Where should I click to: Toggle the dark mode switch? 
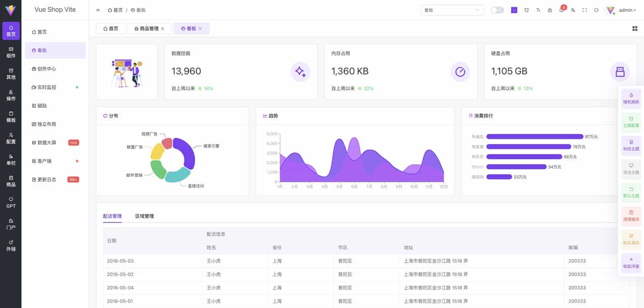(497, 10)
